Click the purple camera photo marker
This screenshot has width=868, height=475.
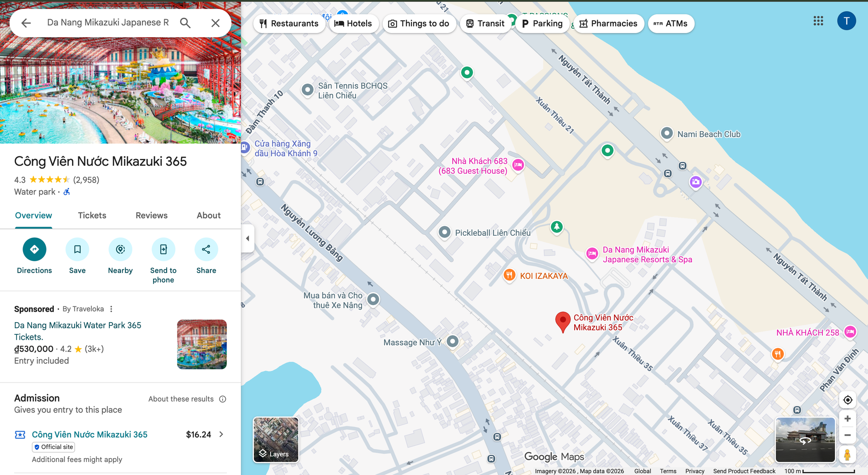pyautogui.click(x=696, y=182)
